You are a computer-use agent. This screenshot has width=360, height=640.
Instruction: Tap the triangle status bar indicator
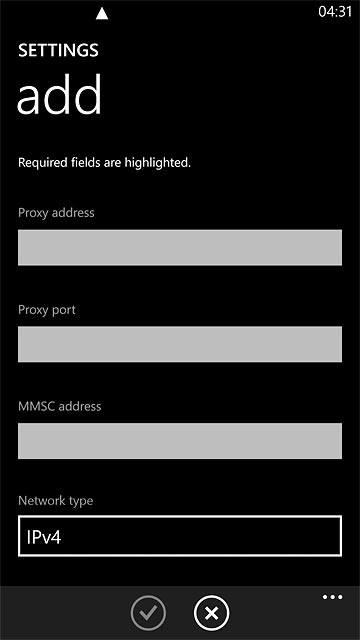pyautogui.click(x=102, y=14)
